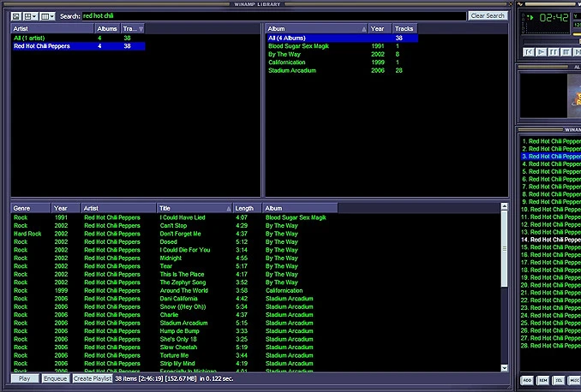Select the track 'Torture Me'

point(174,355)
